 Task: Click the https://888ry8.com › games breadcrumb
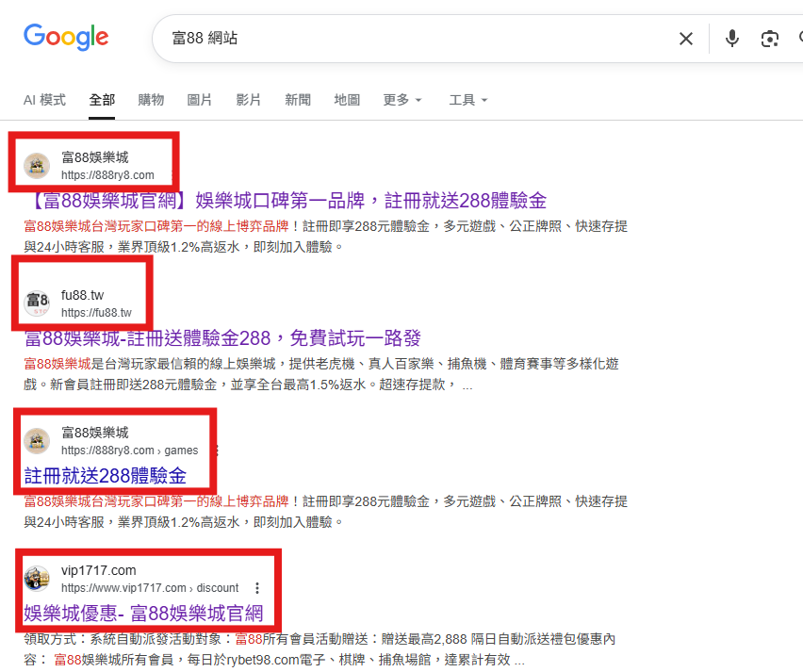(129, 451)
